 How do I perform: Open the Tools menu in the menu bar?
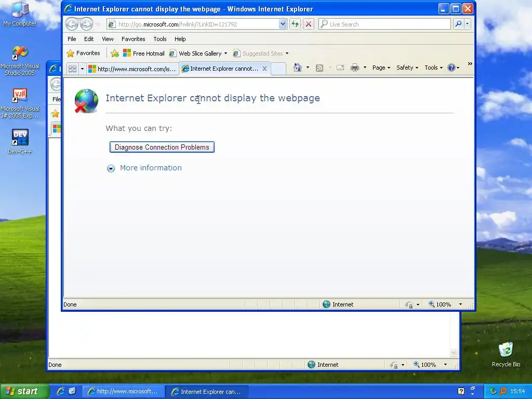coord(160,39)
